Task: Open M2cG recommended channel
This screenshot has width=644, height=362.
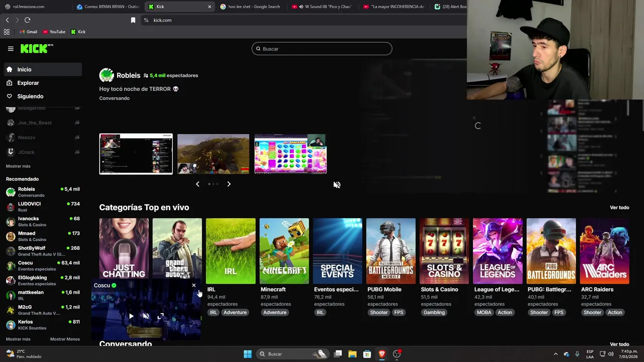Action: (x=43, y=310)
